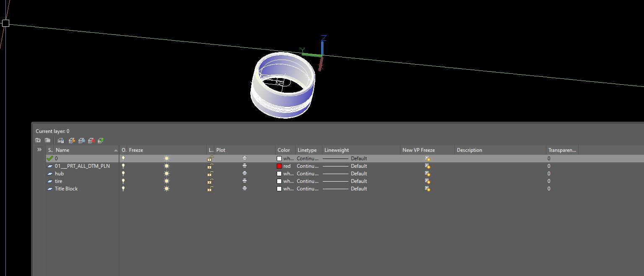Viewport: 644px width, 276px height.
Task: Collapse the layer filter pane chevron
Action: click(x=39, y=149)
